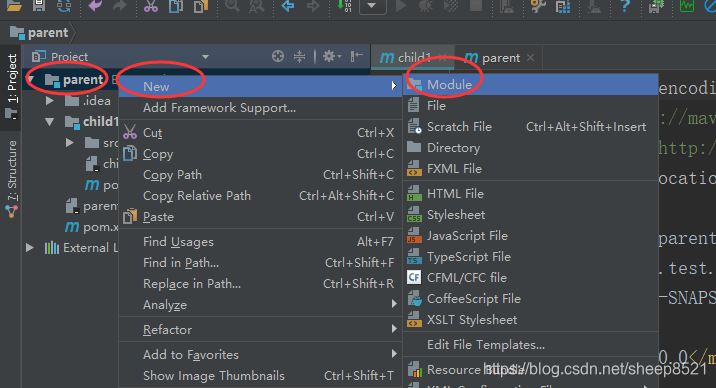The width and height of the screenshot is (716, 388).
Task: Choose Paste in the context menu
Action: [260, 217]
